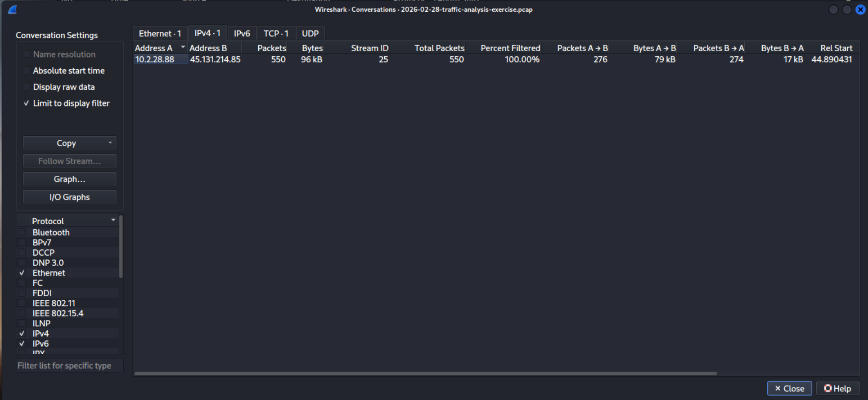Click the Stream ID value 25
Screen dimensions: 868x400
click(x=383, y=59)
